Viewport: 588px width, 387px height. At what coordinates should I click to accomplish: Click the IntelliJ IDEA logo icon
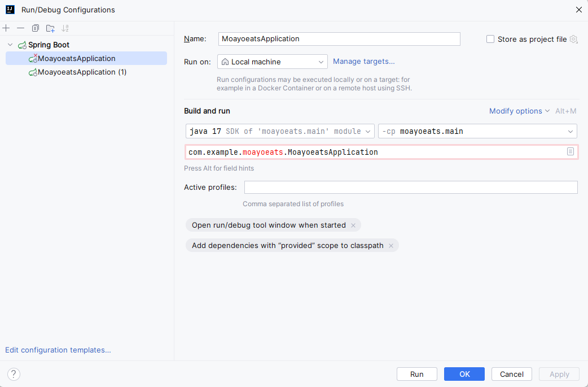pos(10,10)
